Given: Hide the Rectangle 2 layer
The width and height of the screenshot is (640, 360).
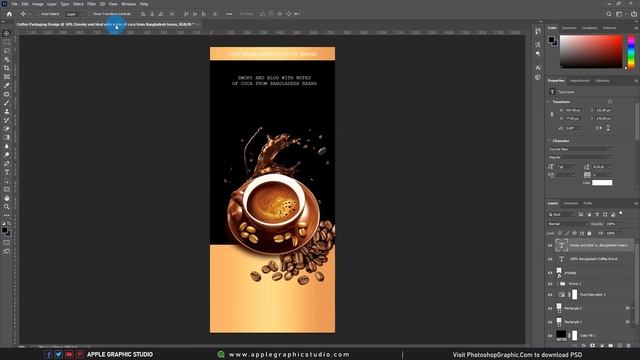Looking at the screenshot, I should [550, 309].
